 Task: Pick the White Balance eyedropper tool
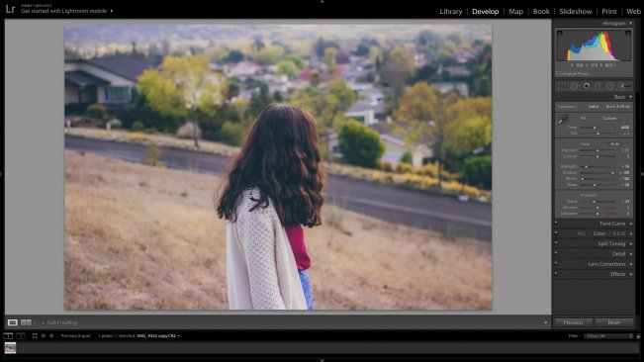pyautogui.click(x=562, y=120)
